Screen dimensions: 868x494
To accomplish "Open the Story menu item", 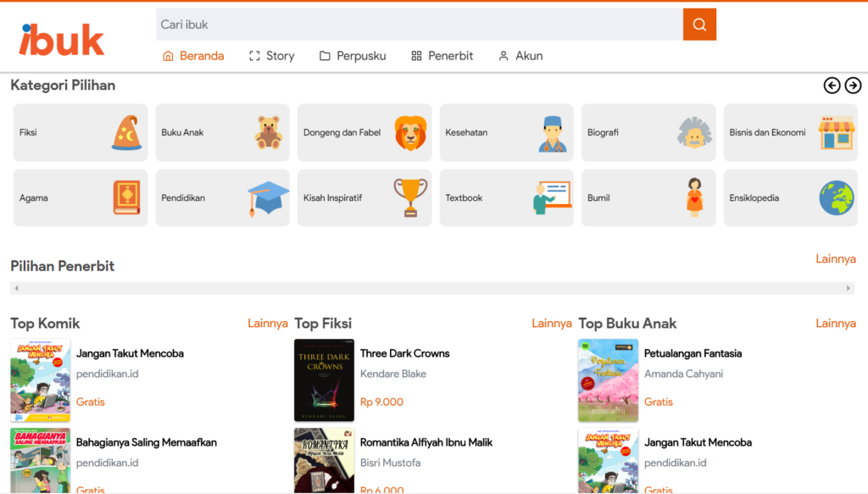I will pos(271,56).
